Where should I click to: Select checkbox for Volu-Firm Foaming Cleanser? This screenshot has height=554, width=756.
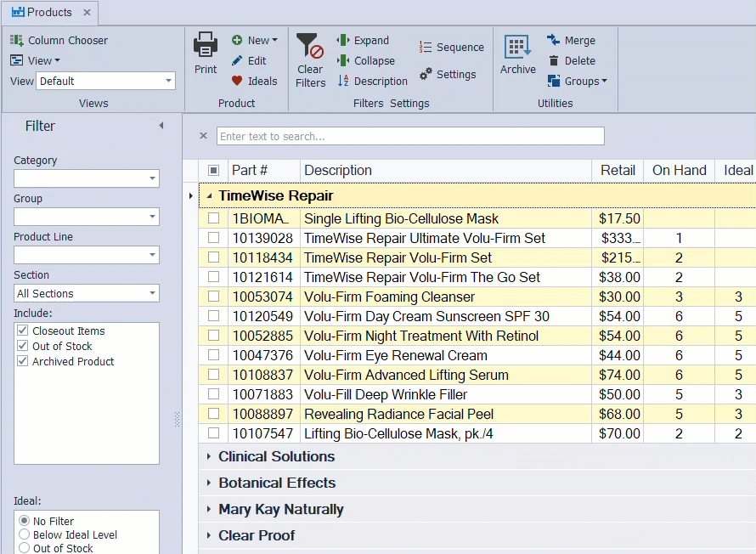pos(213,297)
